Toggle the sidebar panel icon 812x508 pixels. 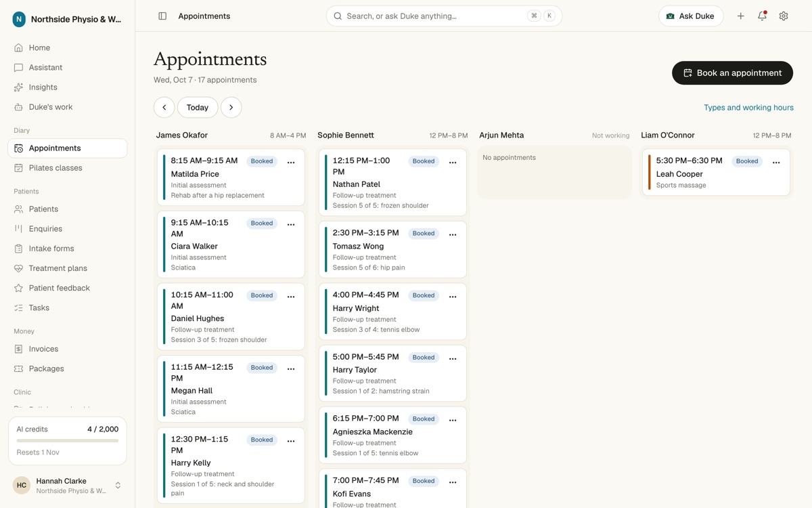click(x=162, y=16)
